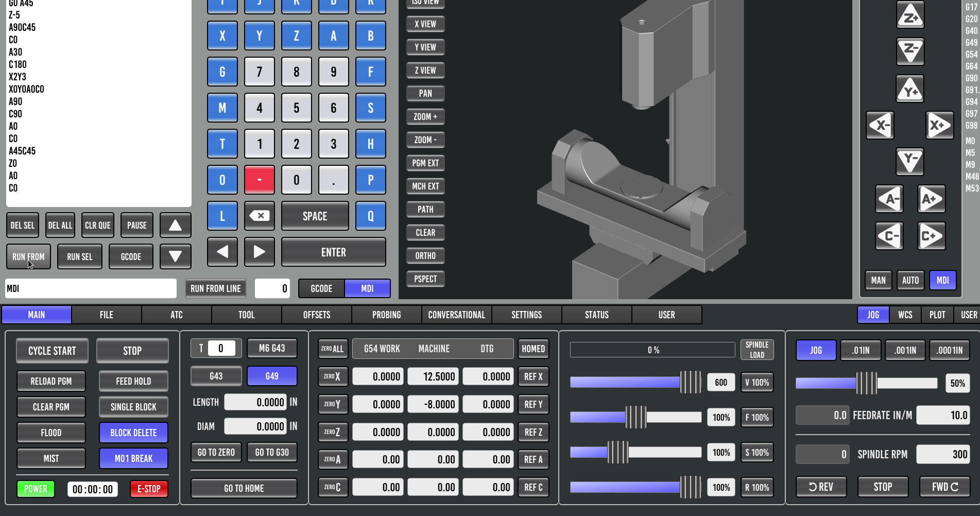Click the C- rotary jog icon
The height and width of the screenshot is (516, 980).
[889, 236]
